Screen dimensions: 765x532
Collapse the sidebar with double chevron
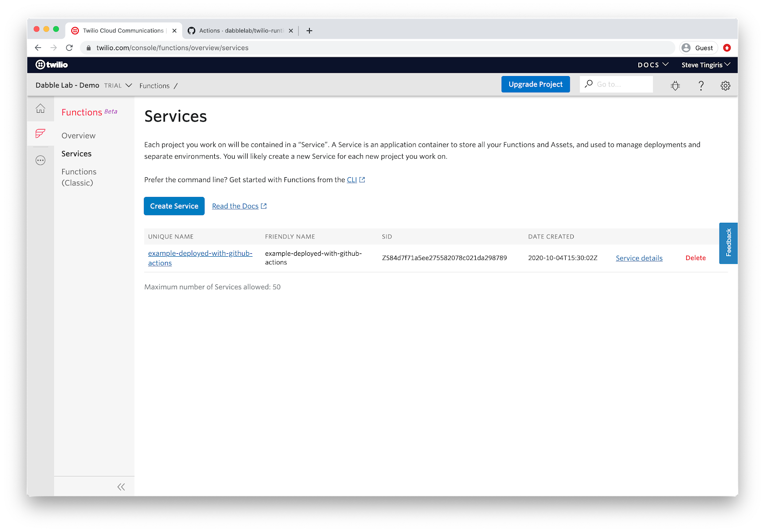pyautogui.click(x=121, y=487)
